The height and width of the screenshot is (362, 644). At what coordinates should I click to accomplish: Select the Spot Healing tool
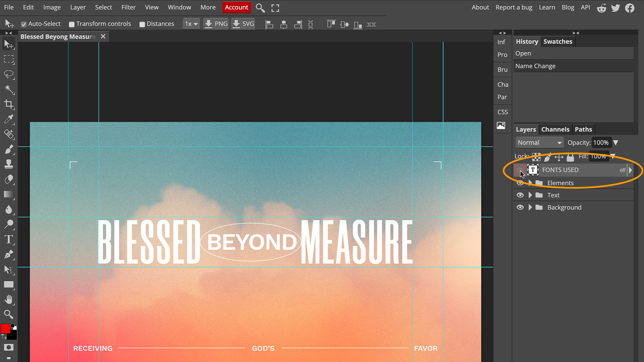pyautogui.click(x=9, y=134)
